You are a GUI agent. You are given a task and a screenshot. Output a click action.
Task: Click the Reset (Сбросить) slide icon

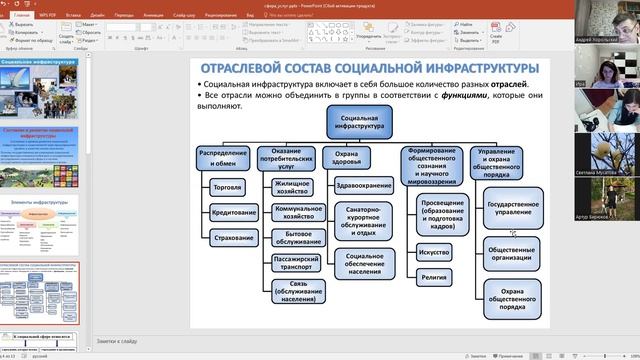coord(79,32)
